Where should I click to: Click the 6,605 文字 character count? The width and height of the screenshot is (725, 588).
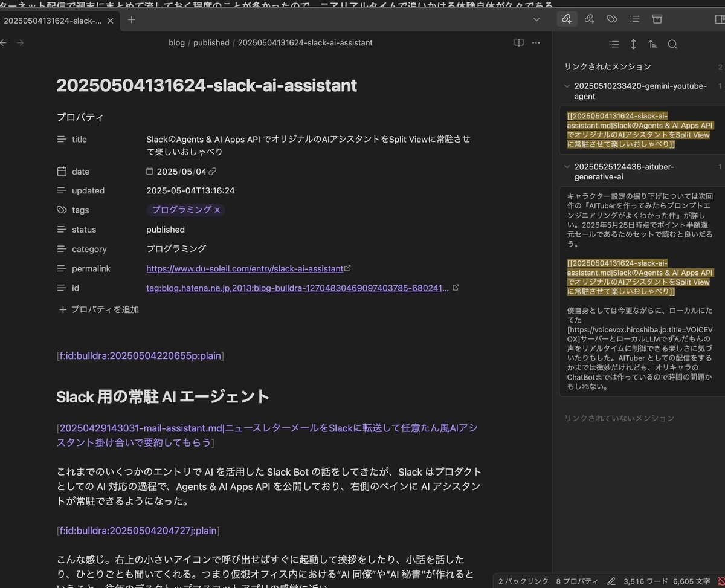click(693, 581)
